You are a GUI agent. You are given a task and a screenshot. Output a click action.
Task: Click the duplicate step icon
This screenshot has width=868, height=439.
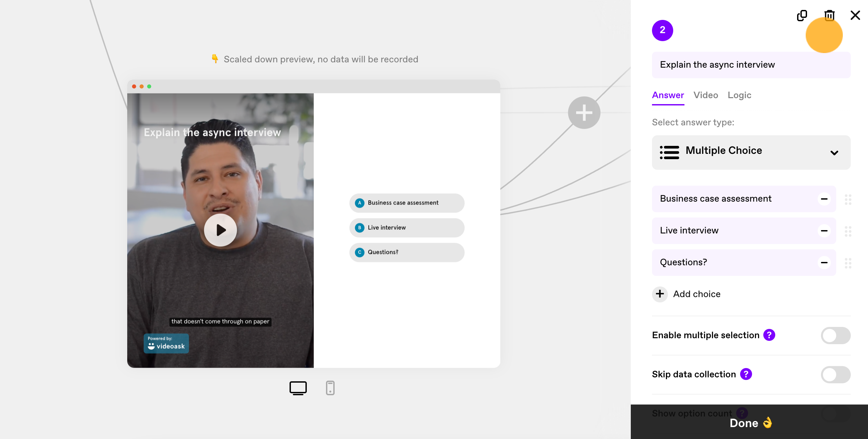click(x=802, y=16)
